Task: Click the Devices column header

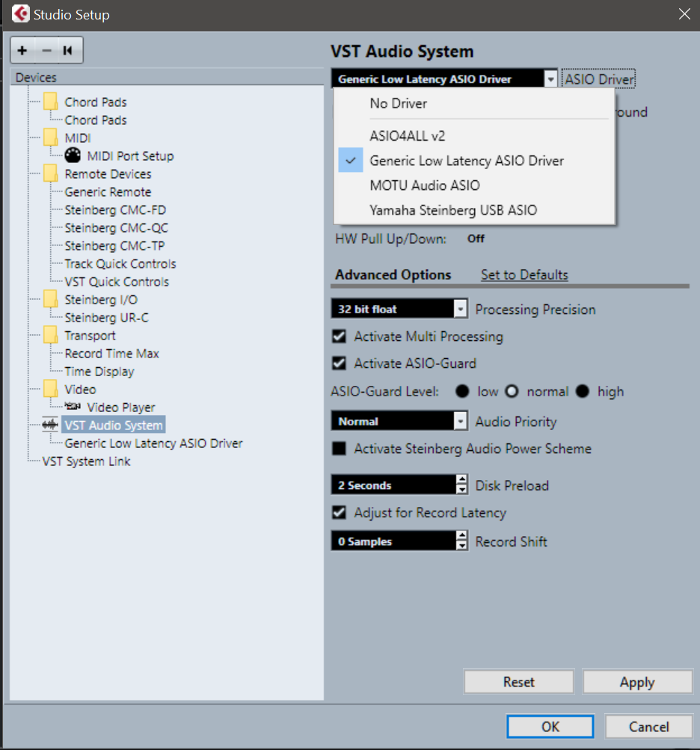Action: [167, 78]
